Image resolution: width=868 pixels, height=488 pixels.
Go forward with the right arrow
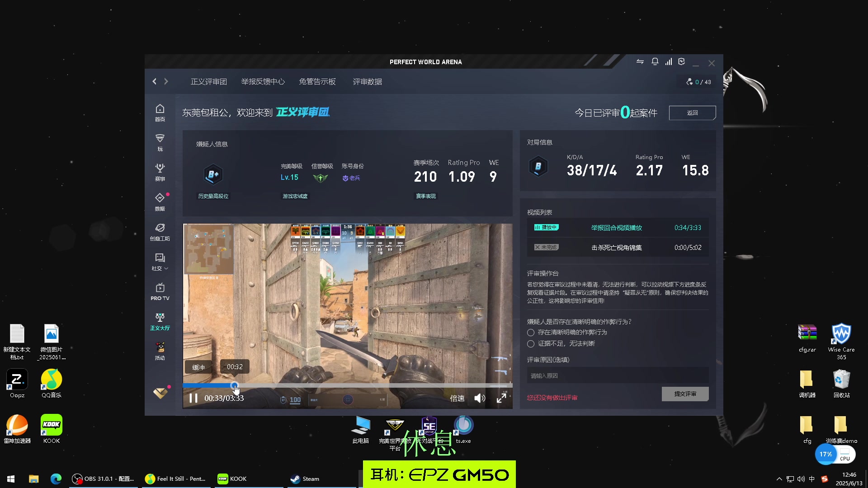(166, 81)
